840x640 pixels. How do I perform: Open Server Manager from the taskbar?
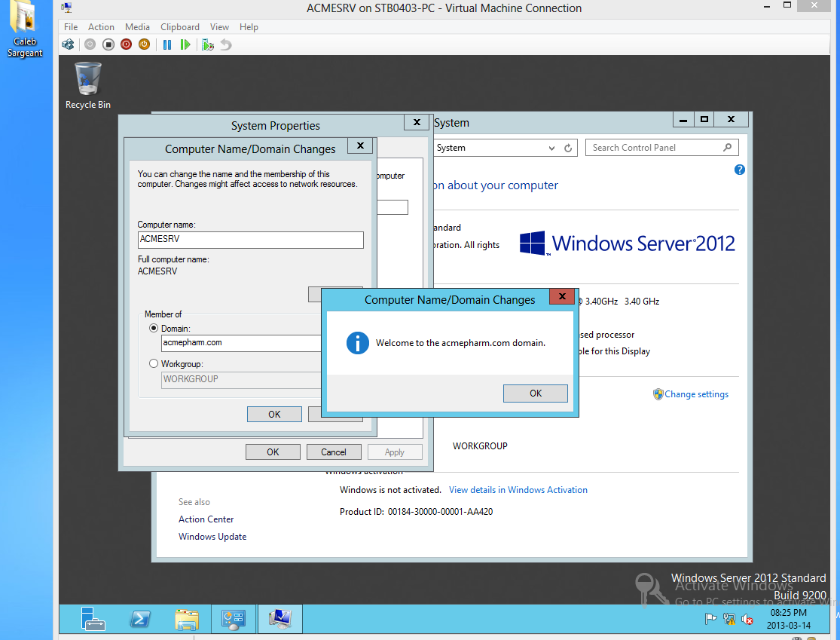(x=93, y=619)
